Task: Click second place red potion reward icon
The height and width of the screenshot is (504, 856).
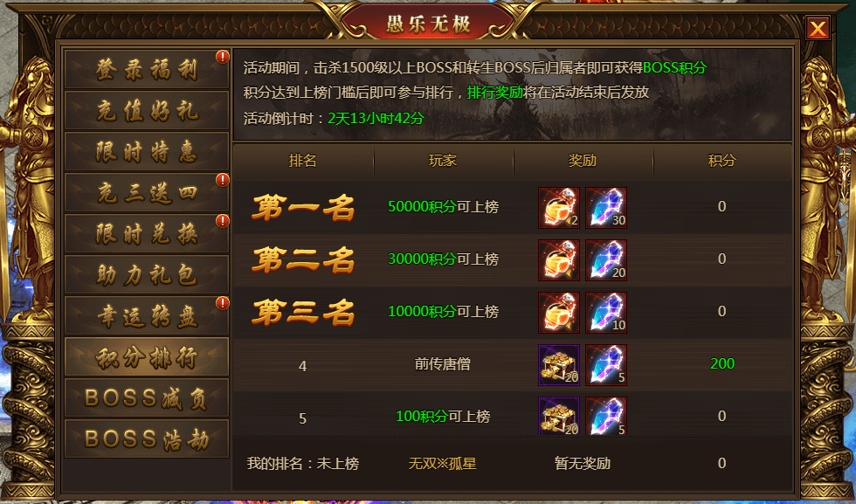Action: click(x=558, y=260)
